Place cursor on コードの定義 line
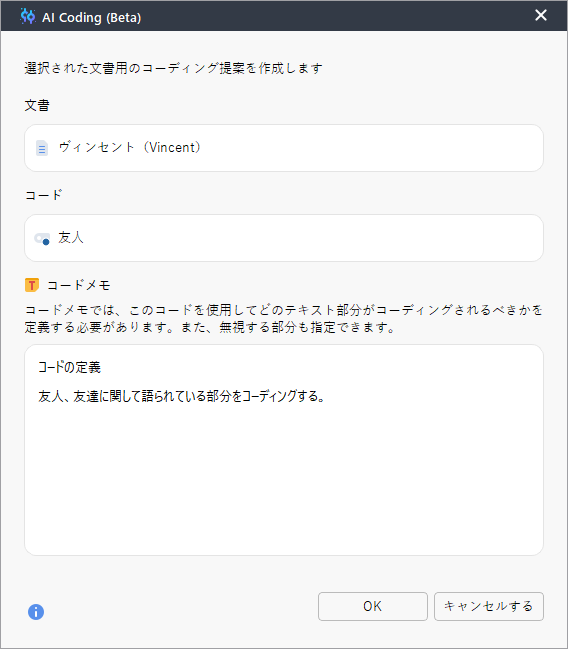This screenshot has height=649, width=568. 70,367
